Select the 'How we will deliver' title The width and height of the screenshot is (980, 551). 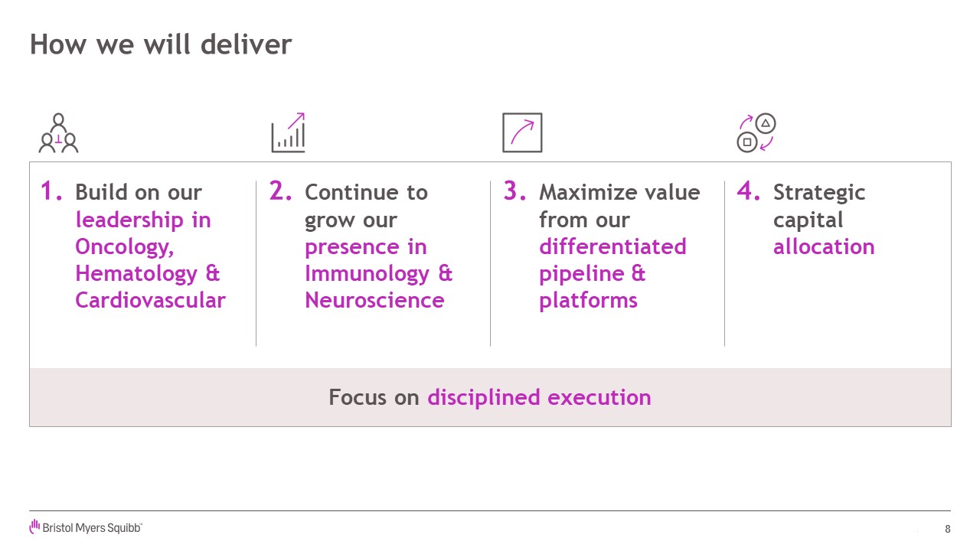(161, 44)
